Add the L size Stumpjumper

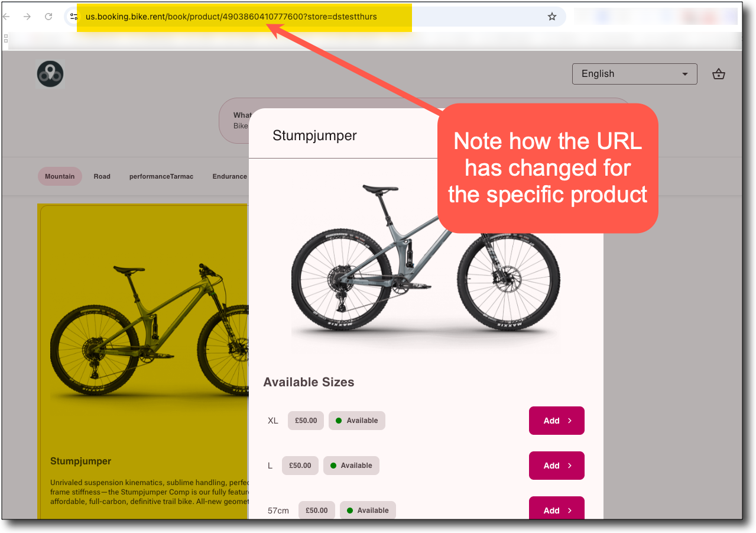(557, 466)
